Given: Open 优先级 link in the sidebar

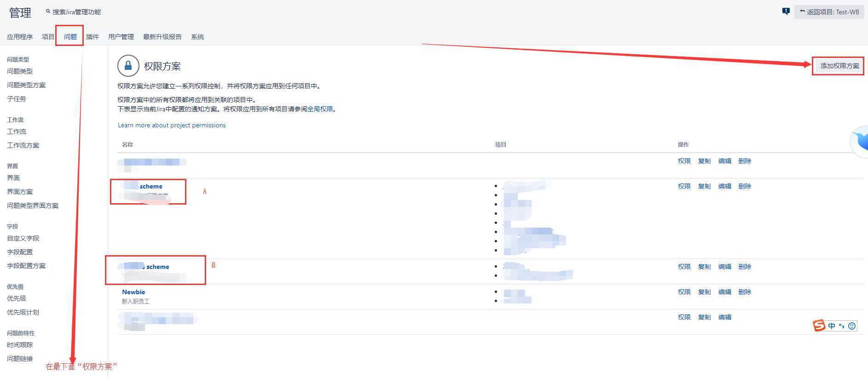Looking at the screenshot, I should (x=17, y=298).
